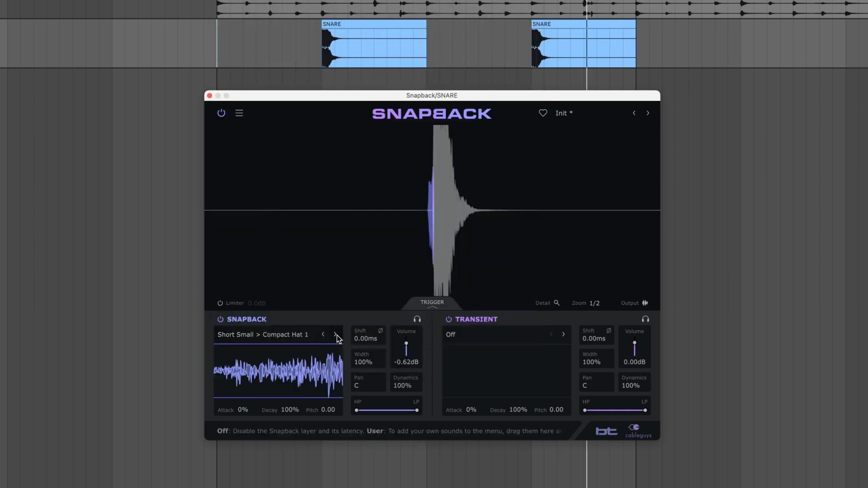Viewport: 868px width, 488px height.
Task: Click Transient Pan C value
Action: coord(585,385)
